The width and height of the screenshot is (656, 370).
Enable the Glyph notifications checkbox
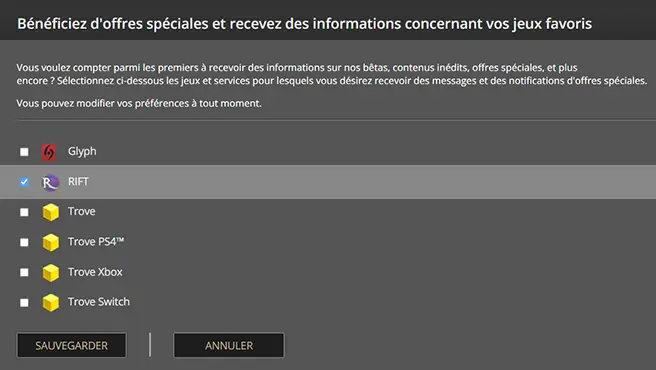(x=24, y=152)
